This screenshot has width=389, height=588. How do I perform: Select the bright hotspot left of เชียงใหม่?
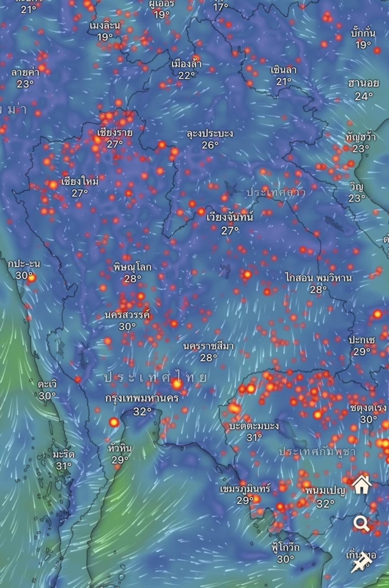52,185
